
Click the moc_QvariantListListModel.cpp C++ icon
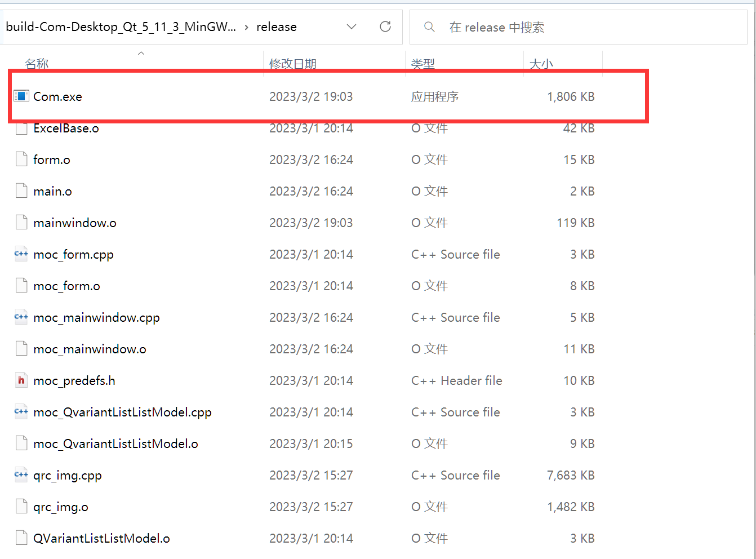pyautogui.click(x=21, y=412)
